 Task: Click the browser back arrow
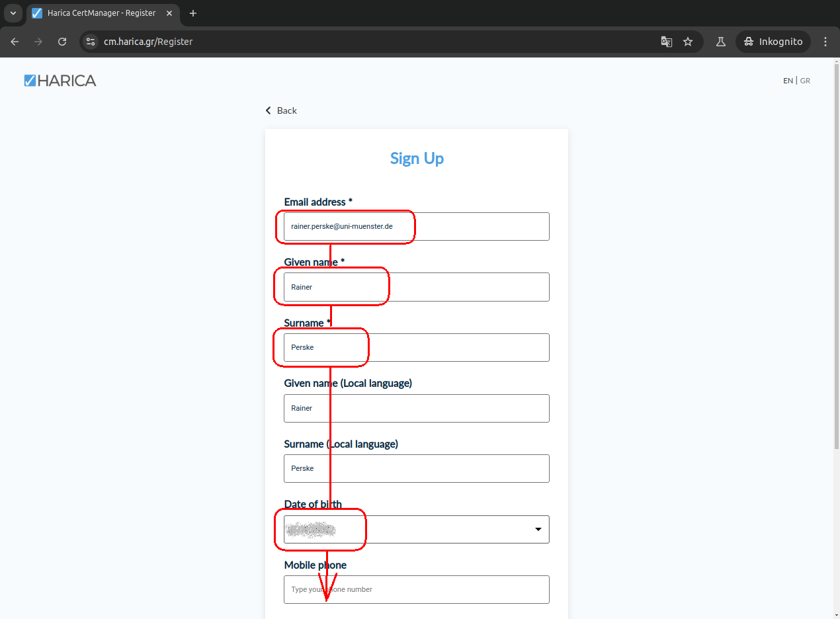15,42
